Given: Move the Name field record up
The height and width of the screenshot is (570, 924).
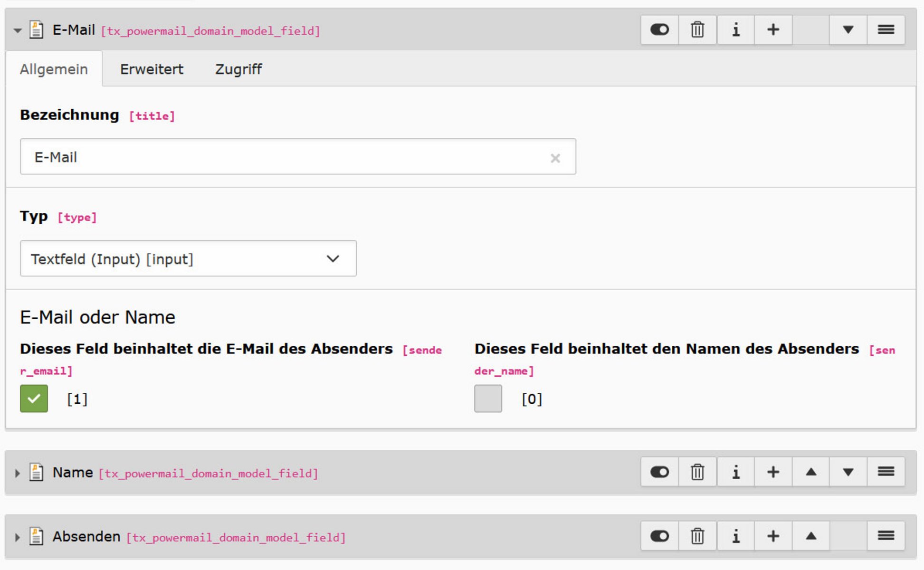Looking at the screenshot, I should (810, 472).
